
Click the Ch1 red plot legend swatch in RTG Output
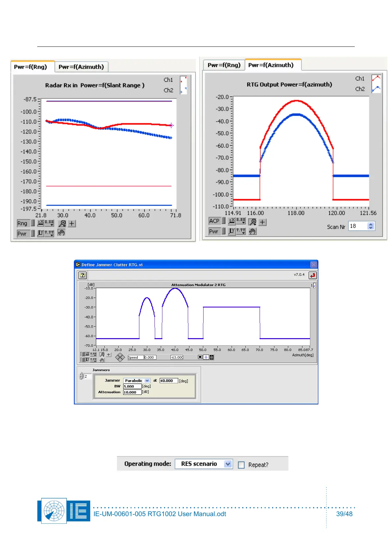(376, 78)
